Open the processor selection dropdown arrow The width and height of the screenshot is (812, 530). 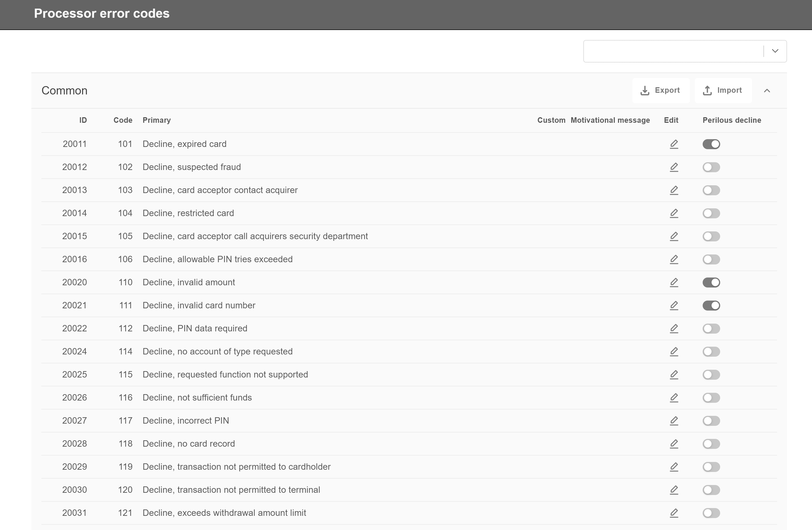775,51
